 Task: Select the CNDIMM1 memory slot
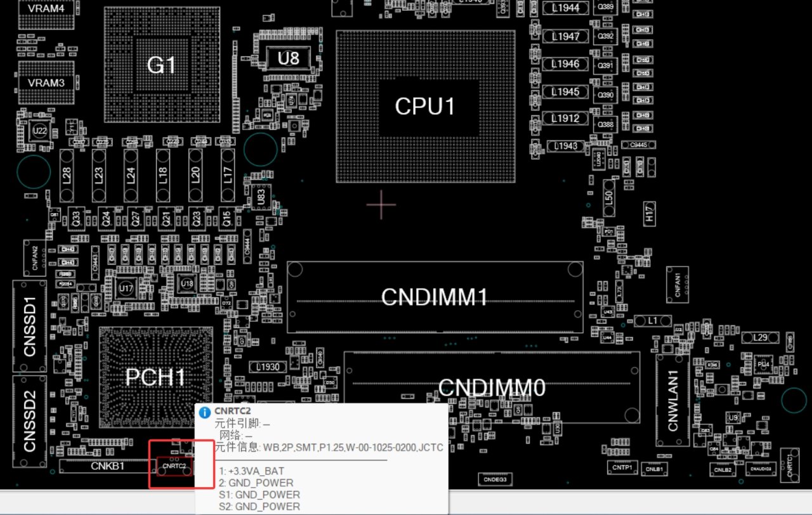435,297
